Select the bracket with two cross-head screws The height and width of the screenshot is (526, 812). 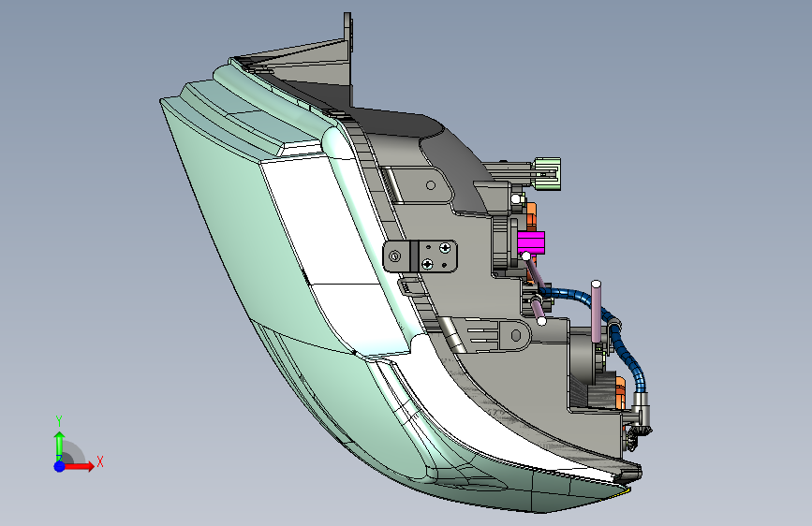pyautogui.click(x=420, y=256)
